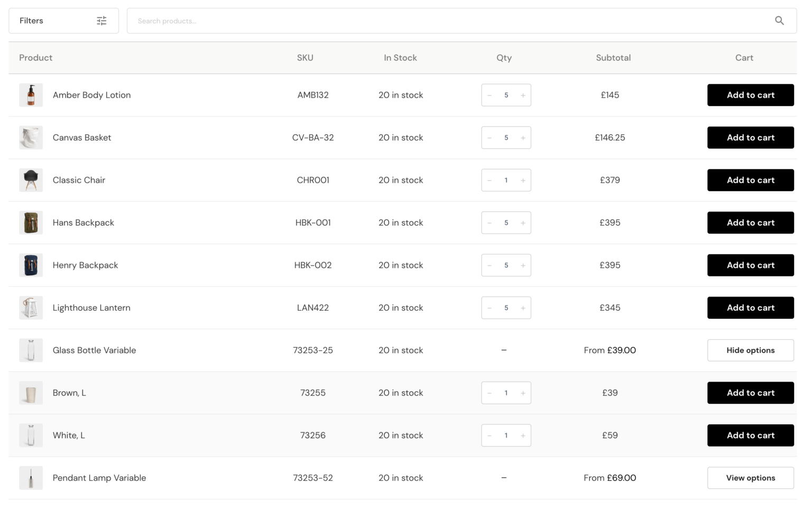Decrease Henry Backpack quantity with minus
The width and height of the screenshot is (812, 511).
tap(489, 265)
